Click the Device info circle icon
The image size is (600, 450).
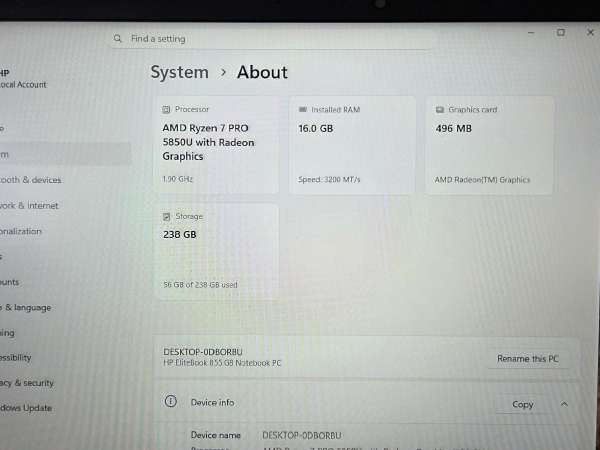(170, 401)
